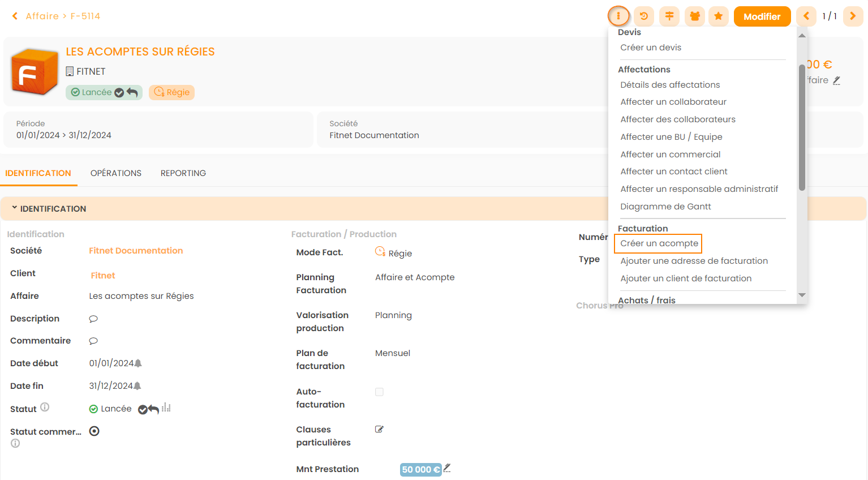Click the dropdown menu's vertical scrollbar

point(802,127)
